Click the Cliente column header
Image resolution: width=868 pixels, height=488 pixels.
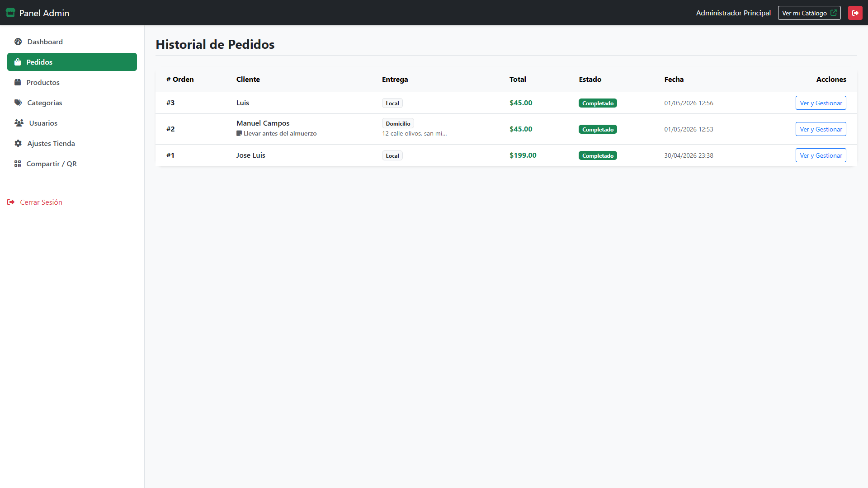[x=248, y=79]
